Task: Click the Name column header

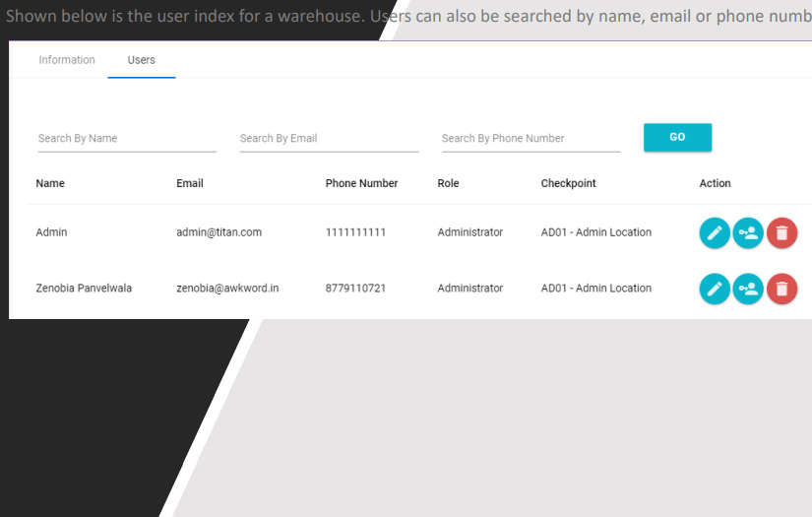Action: (50, 183)
